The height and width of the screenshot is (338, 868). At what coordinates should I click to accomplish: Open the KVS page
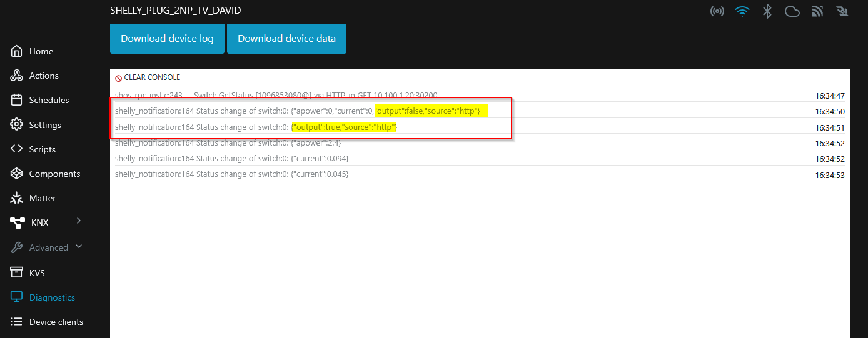[37, 273]
